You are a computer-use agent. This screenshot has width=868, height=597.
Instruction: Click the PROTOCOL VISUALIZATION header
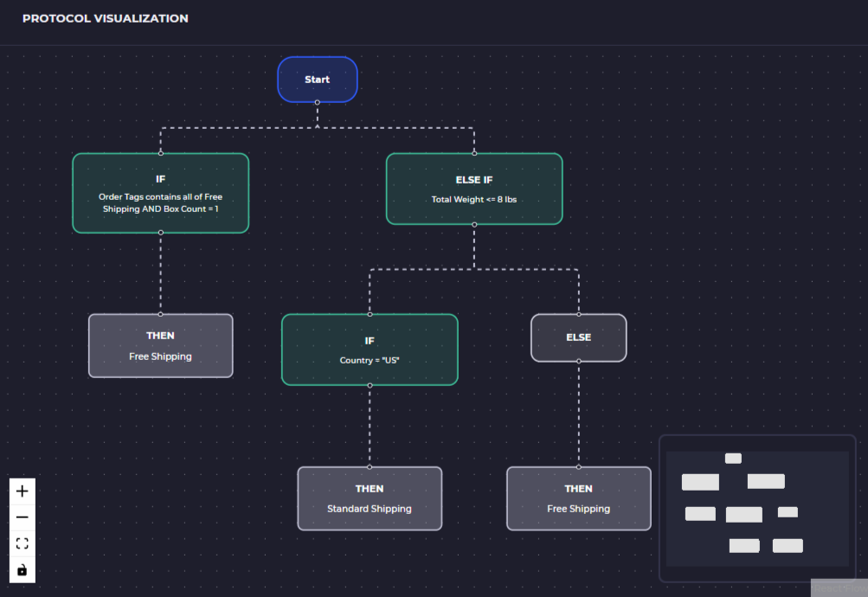tap(105, 17)
